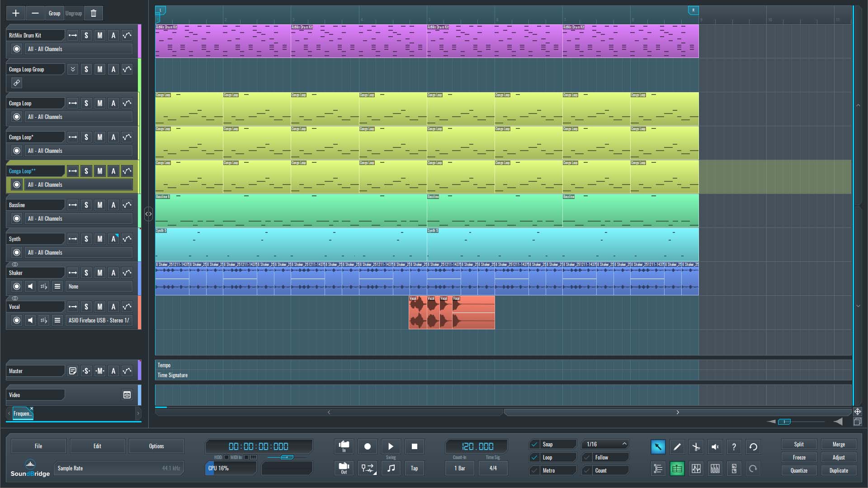Select the pencil draw tool

pyautogui.click(x=677, y=447)
